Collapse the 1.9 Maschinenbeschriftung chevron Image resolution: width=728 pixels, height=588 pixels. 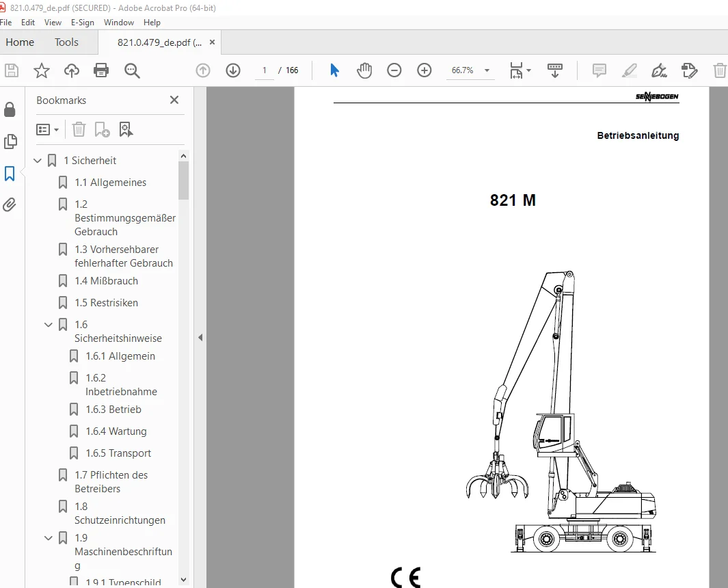[49, 538]
